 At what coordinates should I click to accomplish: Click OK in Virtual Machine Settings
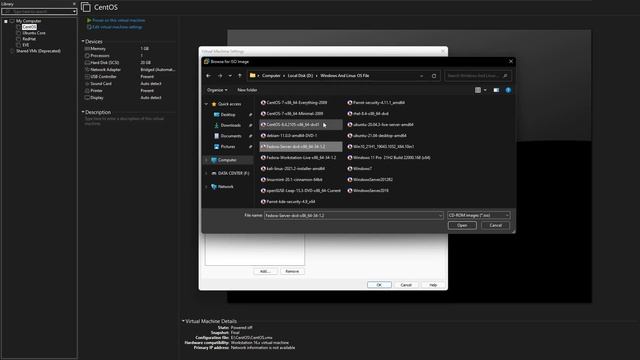[379, 285]
